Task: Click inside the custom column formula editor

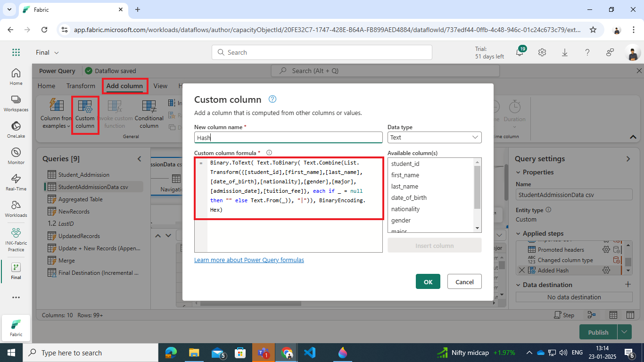Action: point(289,205)
